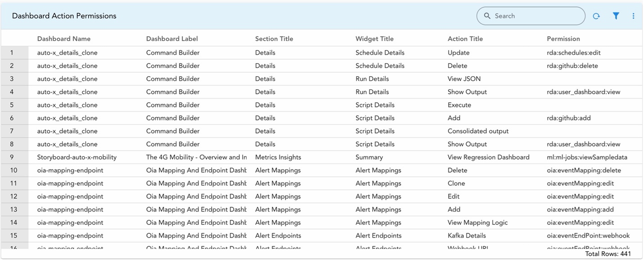Click 'rda:github:delete' permission cell
This screenshot has width=644, height=261.
[x=572, y=66]
